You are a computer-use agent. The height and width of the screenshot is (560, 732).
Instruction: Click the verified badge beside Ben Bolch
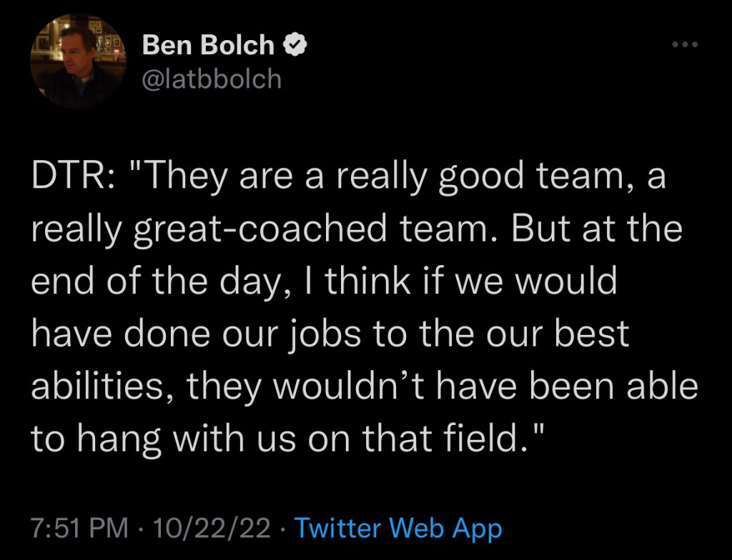pos(295,45)
